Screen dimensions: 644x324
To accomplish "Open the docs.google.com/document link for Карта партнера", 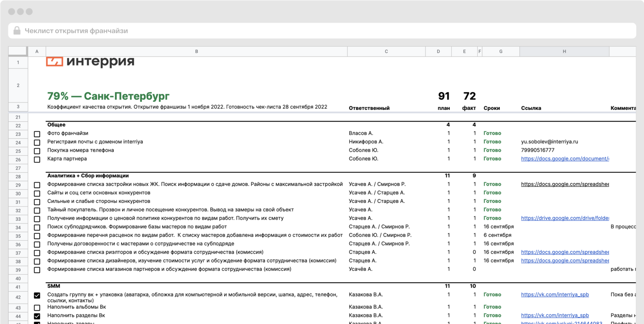I will coord(565,159).
